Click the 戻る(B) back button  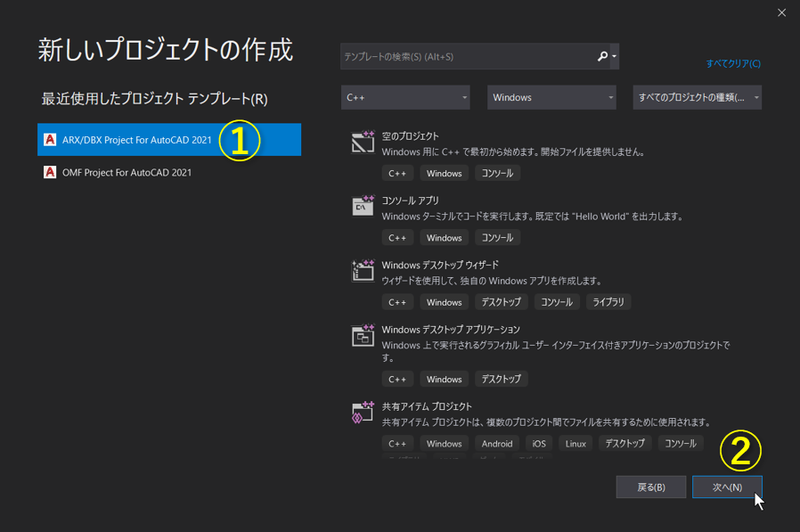click(x=651, y=487)
